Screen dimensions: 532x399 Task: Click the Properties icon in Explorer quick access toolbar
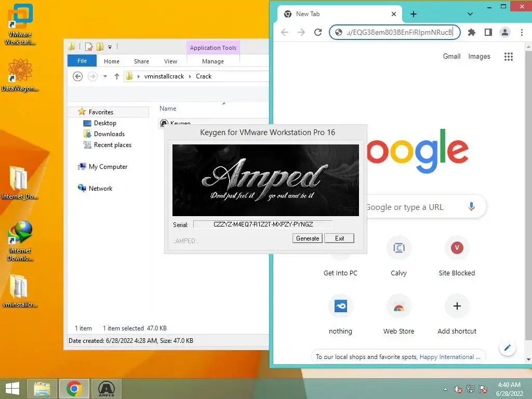pyautogui.click(x=89, y=47)
